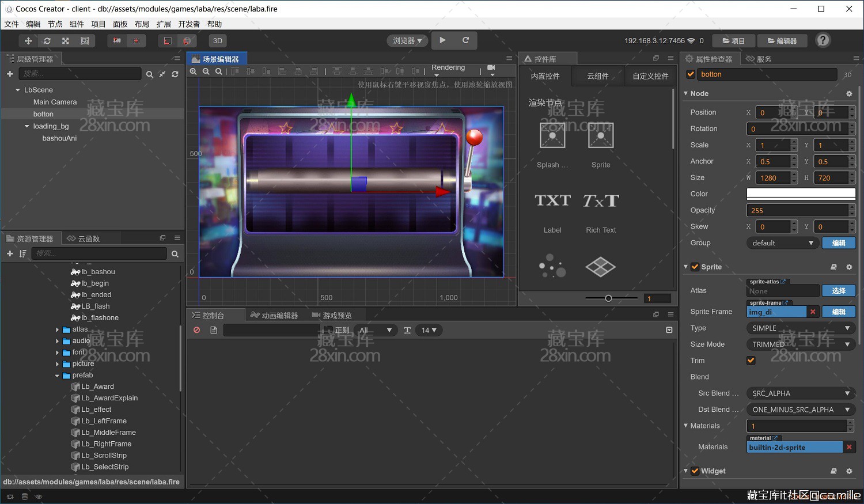Open the help question mark icon

823,40
